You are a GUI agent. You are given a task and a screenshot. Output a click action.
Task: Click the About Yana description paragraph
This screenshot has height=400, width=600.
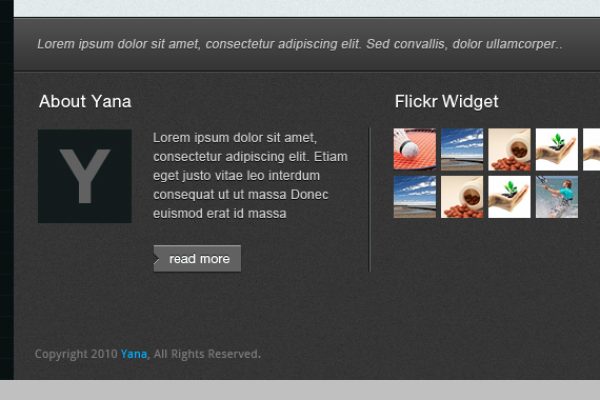250,175
